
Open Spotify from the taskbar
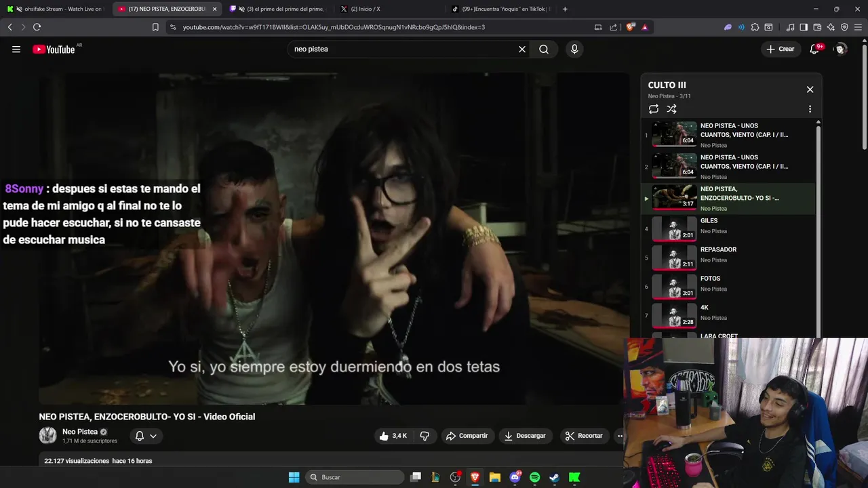[534, 477]
